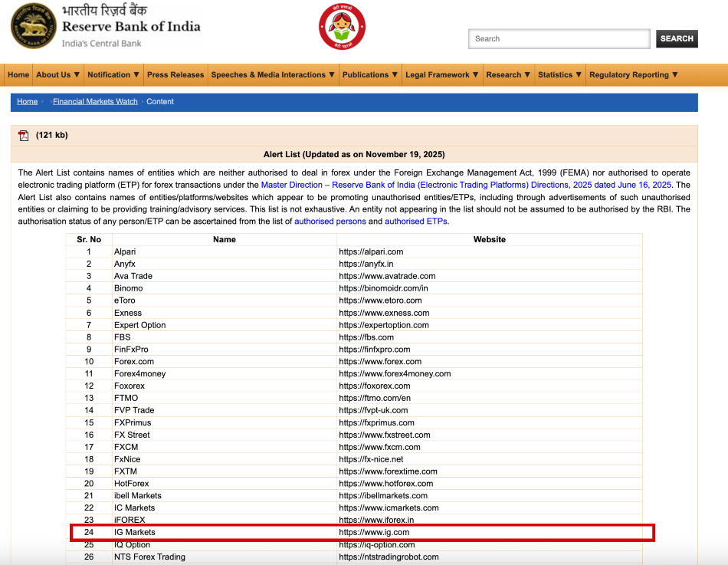The height and width of the screenshot is (565, 728).
Task: Click the (121 kb) file size label
Action: 52,135
